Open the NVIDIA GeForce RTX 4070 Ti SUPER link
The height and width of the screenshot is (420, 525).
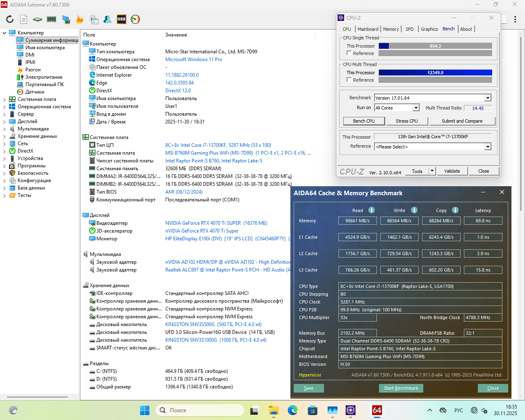click(216, 223)
